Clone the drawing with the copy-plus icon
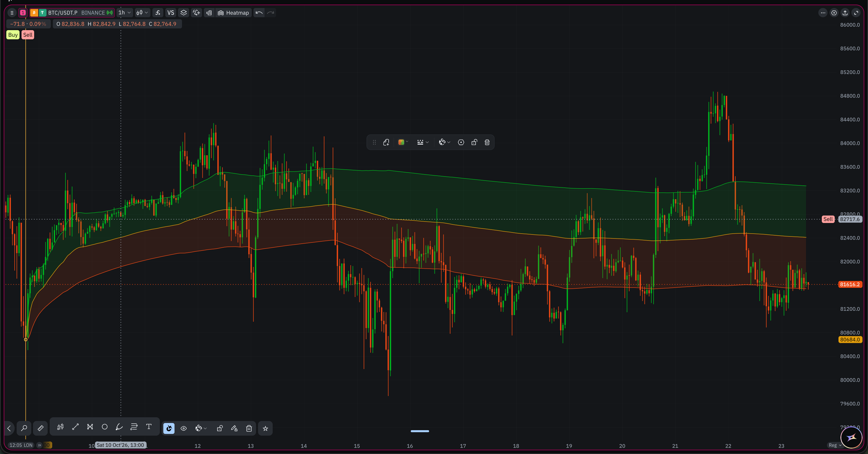The image size is (868, 454). (386, 142)
